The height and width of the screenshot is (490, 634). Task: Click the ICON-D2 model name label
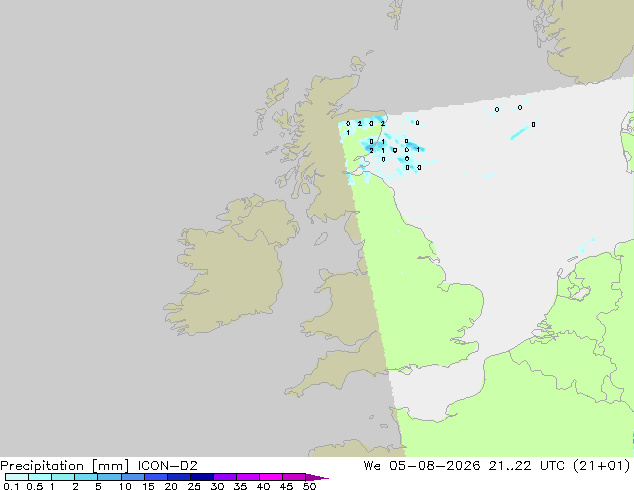(x=167, y=466)
